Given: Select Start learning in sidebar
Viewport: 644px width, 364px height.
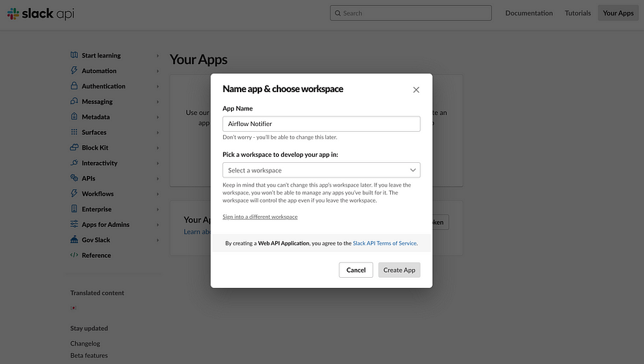Looking at the screenshot, I should pos(101,55).
